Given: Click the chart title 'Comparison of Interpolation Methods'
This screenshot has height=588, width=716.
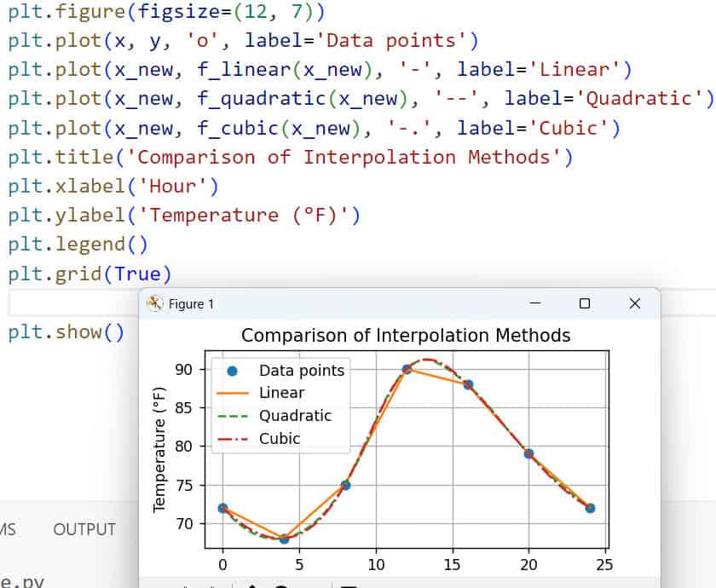Looking at the screenshot, I should click(406, 336).
